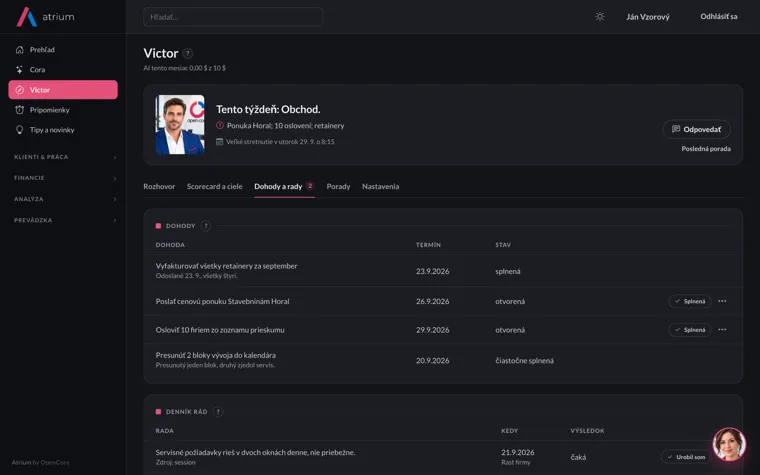The image size is (760, 475).
Task: Click the 29.9.2026 deadline cell
Action: 432,330
